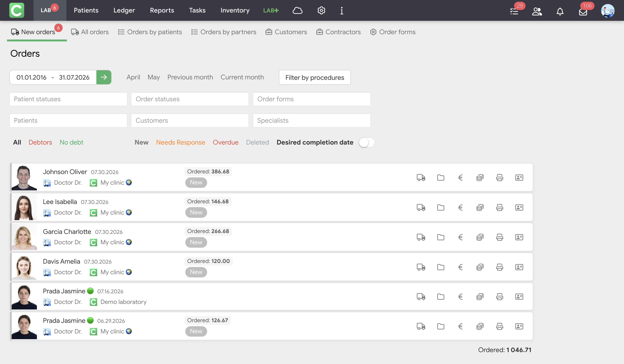Screen dimensions: 624x364
Task: Apply date range with green arrow button
Action: (x=104, y=77)
